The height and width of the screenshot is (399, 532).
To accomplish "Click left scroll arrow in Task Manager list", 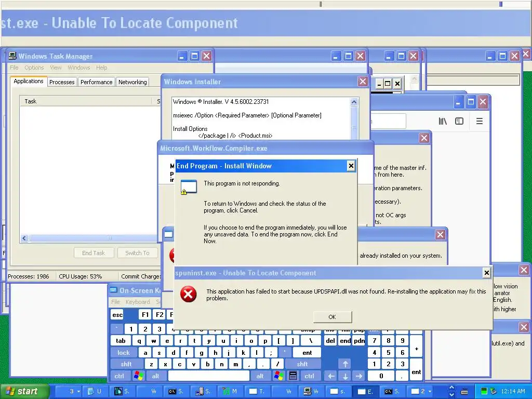I will point(24,238).
